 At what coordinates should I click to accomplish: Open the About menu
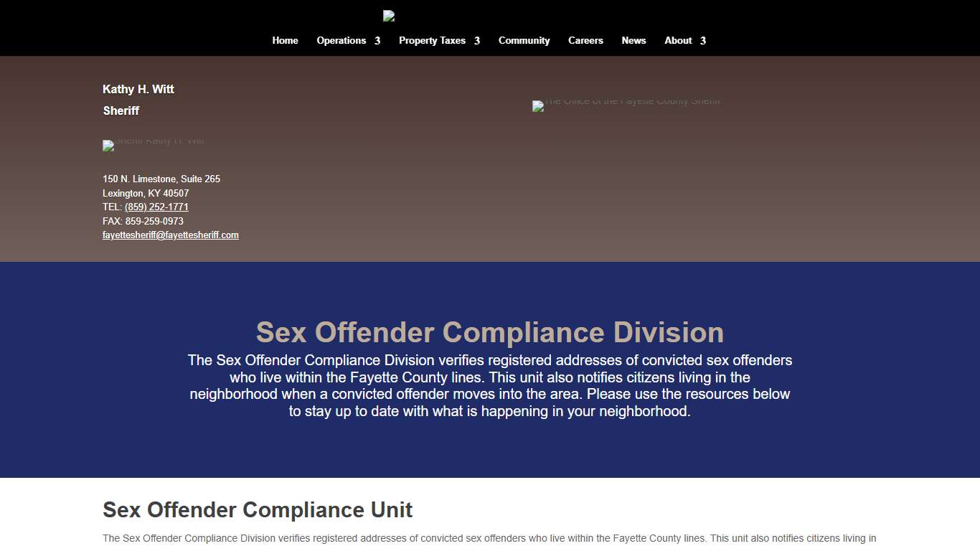click(678, 41)
